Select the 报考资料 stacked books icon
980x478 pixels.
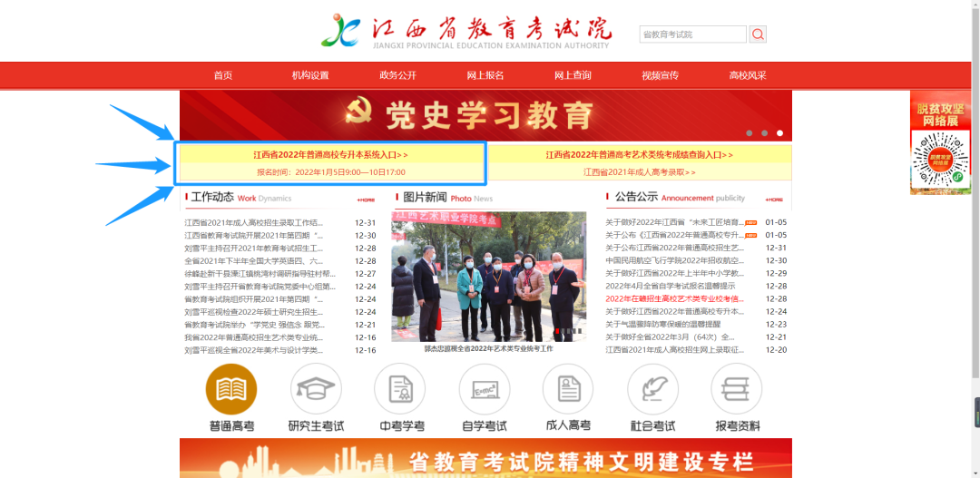pos(736,389)
